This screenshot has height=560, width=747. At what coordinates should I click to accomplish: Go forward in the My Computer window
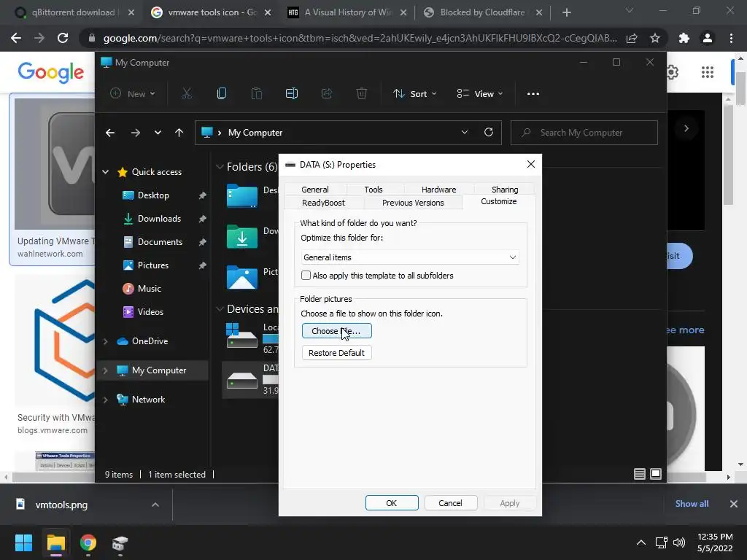click(135, 133)
